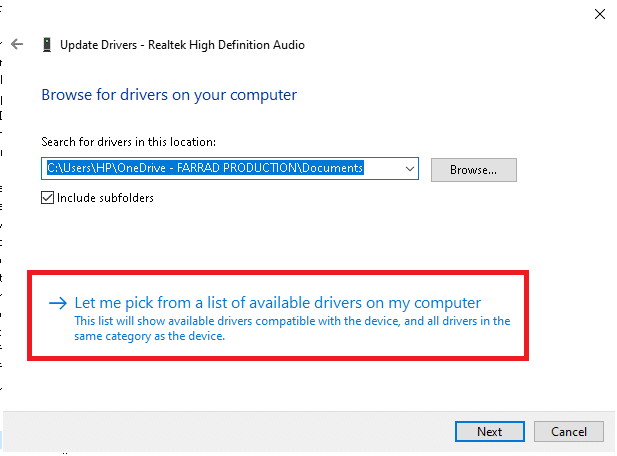This screenshot has height=456, width=617.
Task: Close the Update Drivers dialog with X
Action: pos(599,14)
